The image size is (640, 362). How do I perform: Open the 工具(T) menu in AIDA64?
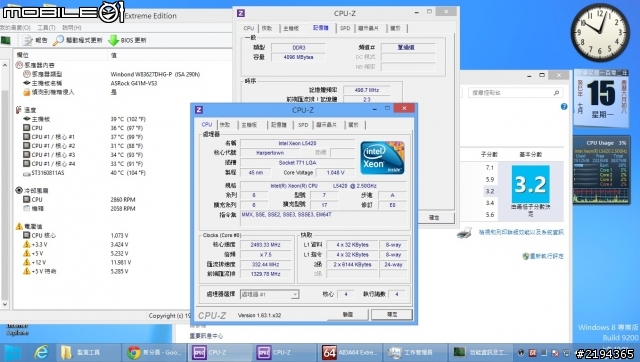(46, 27)
